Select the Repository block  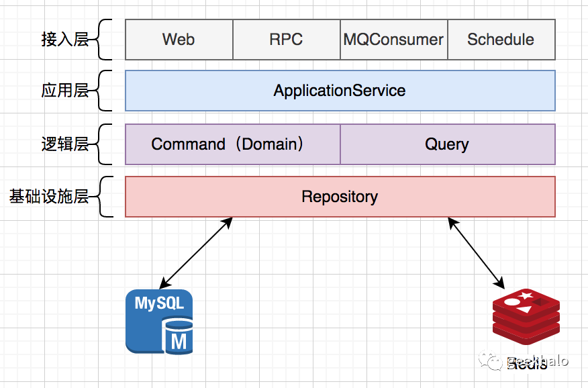[x=340, y=197]
